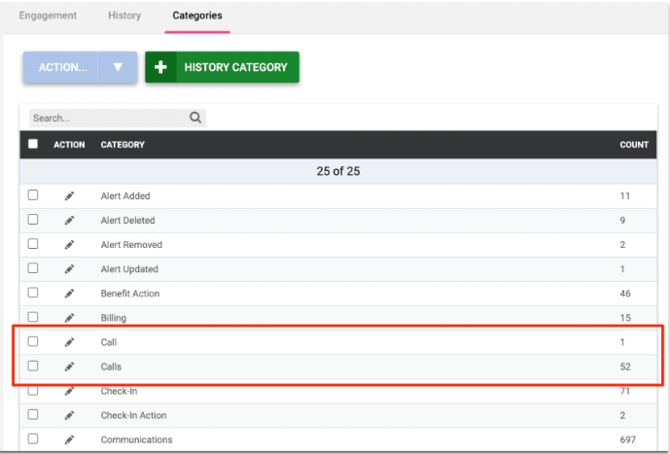
Task: Click the pencil edit icon for Alert Added
Action: pyautogui.click(x=69, y=196)
